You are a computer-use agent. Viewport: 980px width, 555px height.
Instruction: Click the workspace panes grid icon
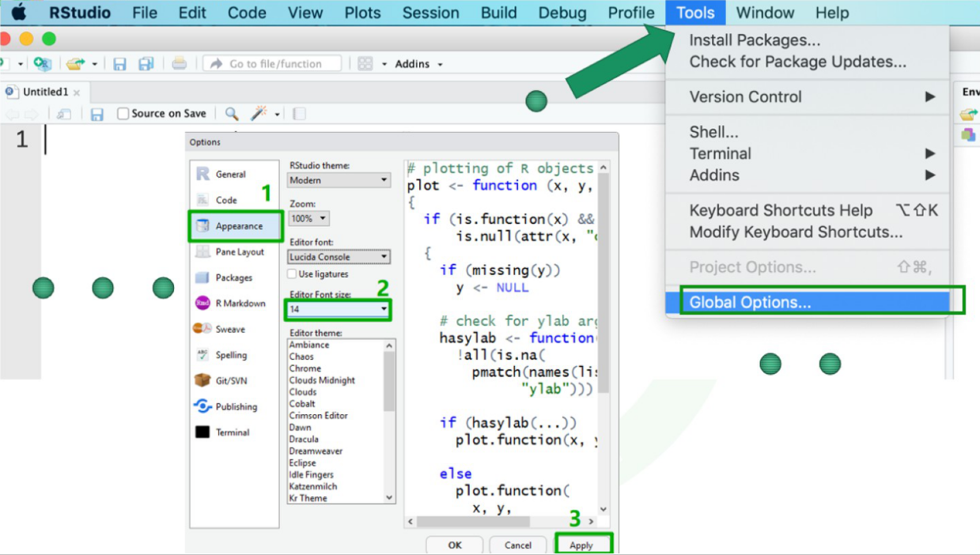click(365, 64)
